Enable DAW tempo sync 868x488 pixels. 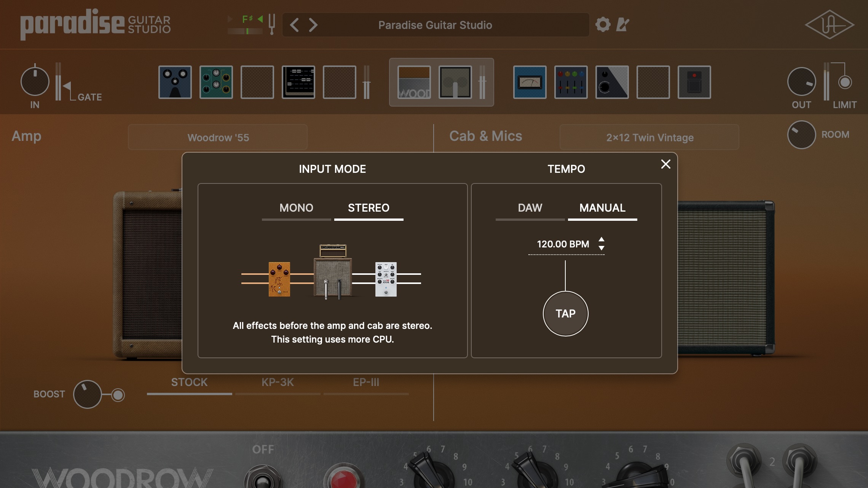click(x=530, y=208)
